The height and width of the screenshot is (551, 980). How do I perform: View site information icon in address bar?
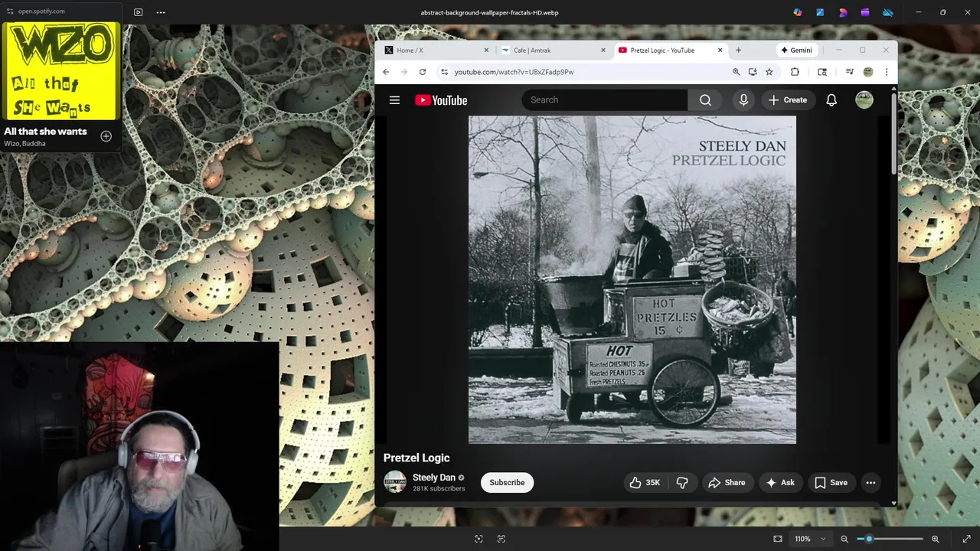pos(444,72)
